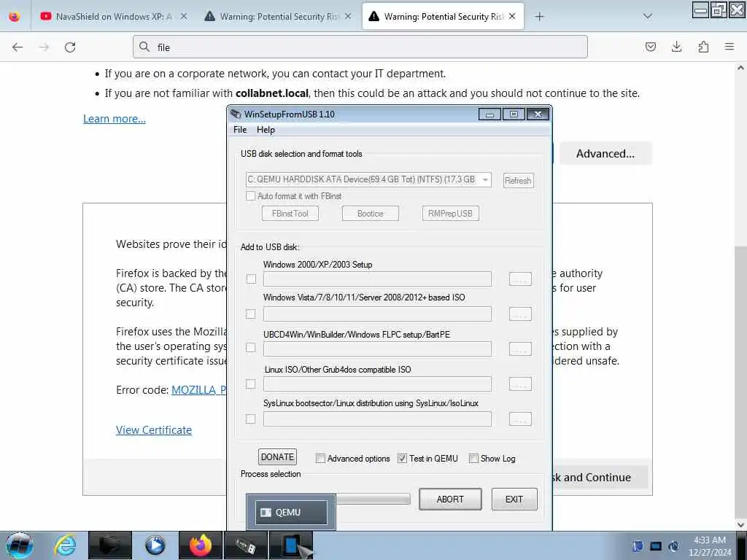The width and height of the screenshot is (747, 560).
Task: Enable the Windows 2000/XP/2003 Setup checkbox
Action: (251, 279)
